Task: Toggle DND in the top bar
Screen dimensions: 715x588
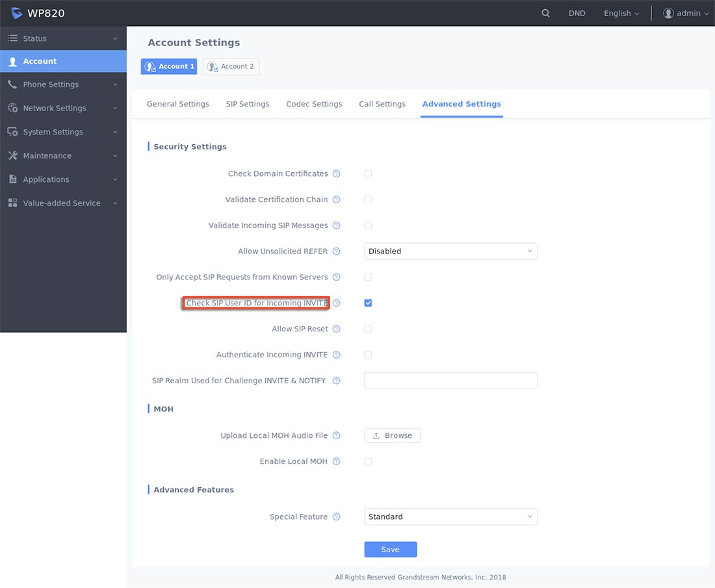Action: coord(577,13)
